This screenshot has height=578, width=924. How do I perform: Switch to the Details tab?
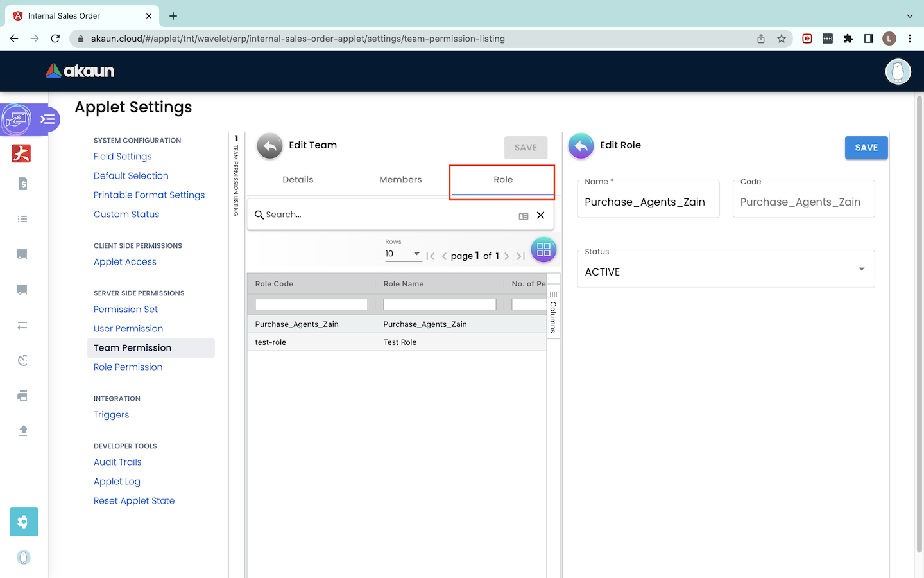click(298, 180)
